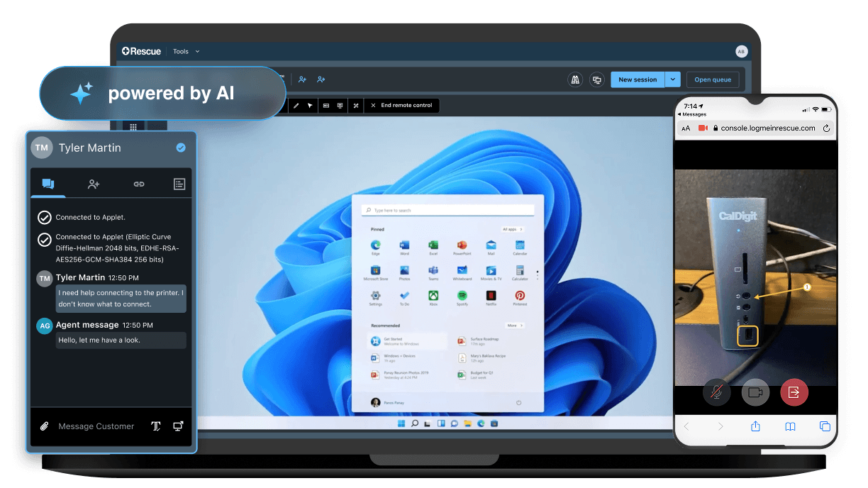868x488 pixels.
Task: Open Movies & TV from pinned apps
Action: (491, 273)
